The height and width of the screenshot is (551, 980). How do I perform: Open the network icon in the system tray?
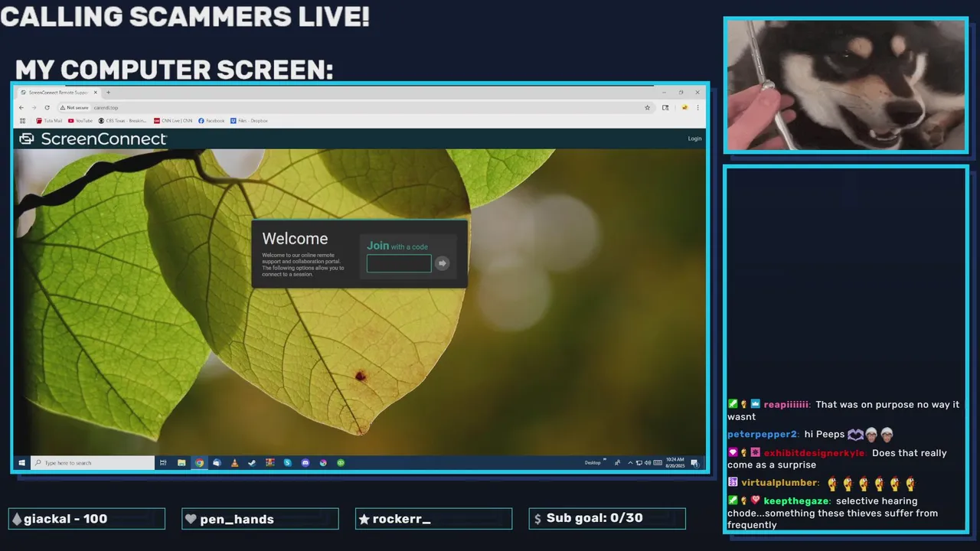click(x=639, y=463)
